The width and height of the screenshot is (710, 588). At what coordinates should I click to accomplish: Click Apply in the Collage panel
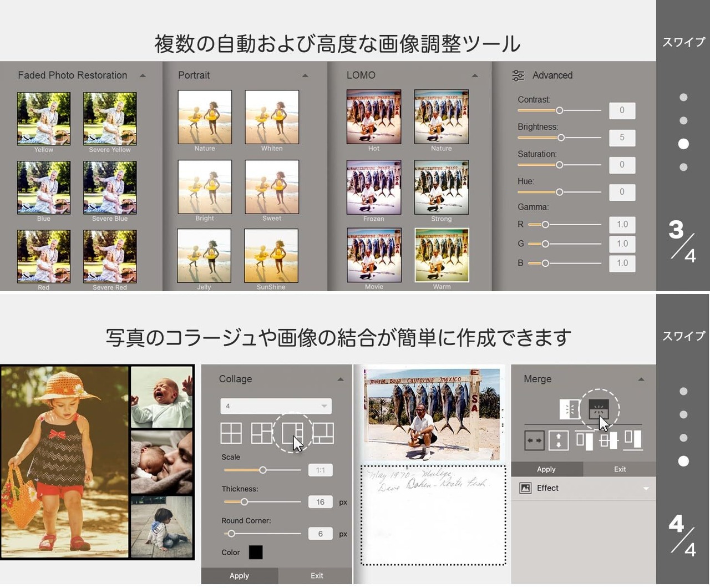coord(239,576)
